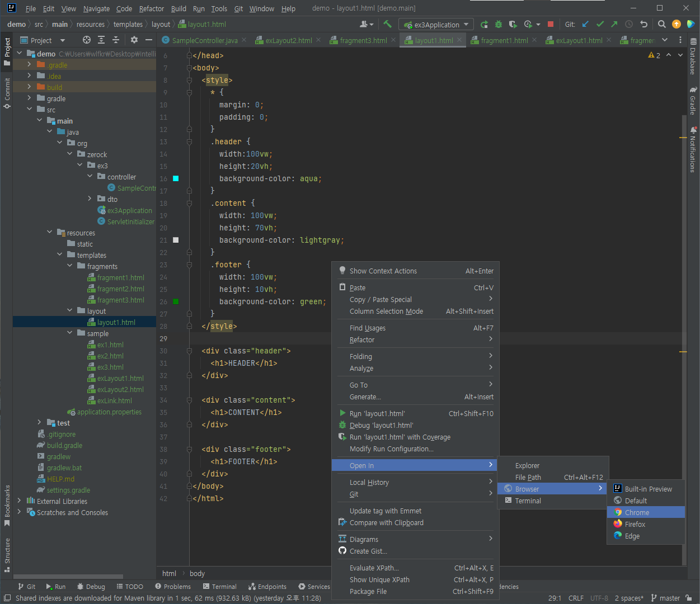Expand the dto package
The image size is (700, 604).
[x=90, y=199]
